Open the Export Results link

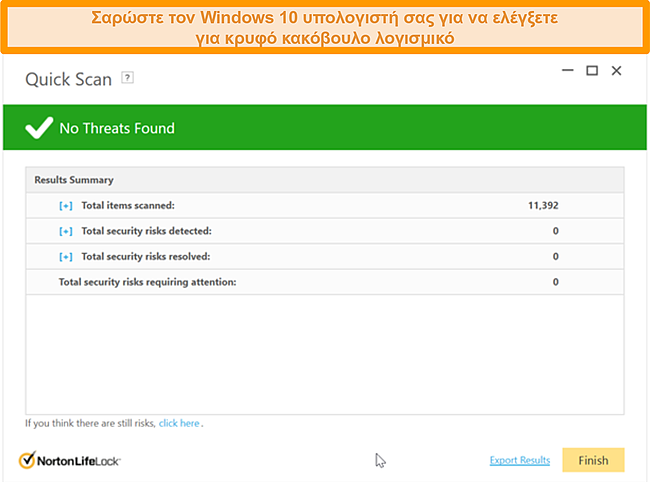[x=520, y=460]
